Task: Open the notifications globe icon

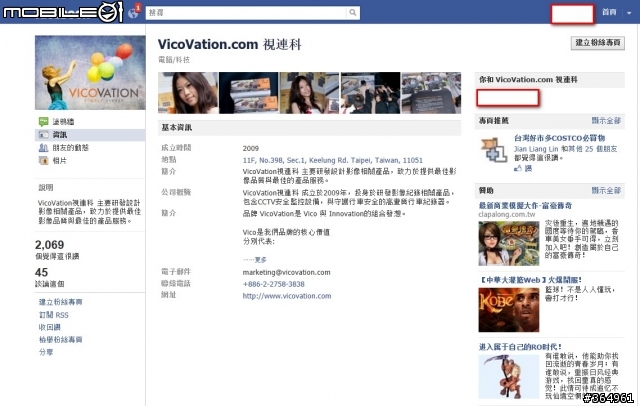Action: pos(133,13)
